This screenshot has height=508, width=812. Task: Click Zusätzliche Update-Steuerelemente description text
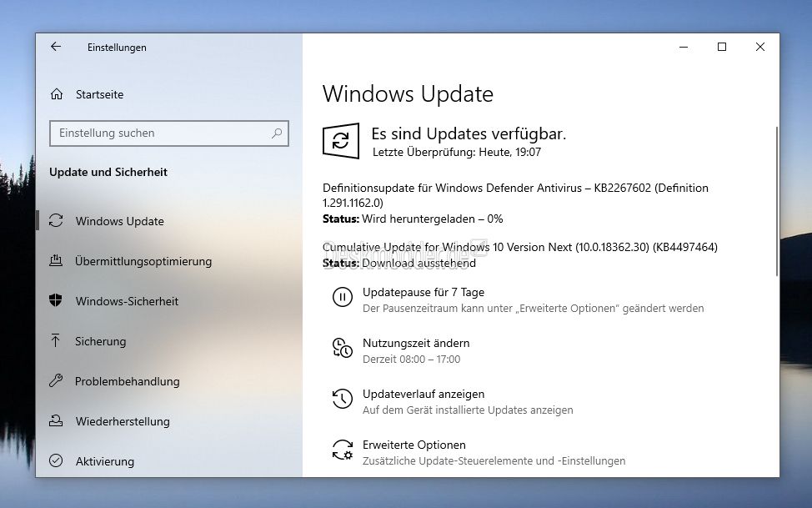(494, 460)
